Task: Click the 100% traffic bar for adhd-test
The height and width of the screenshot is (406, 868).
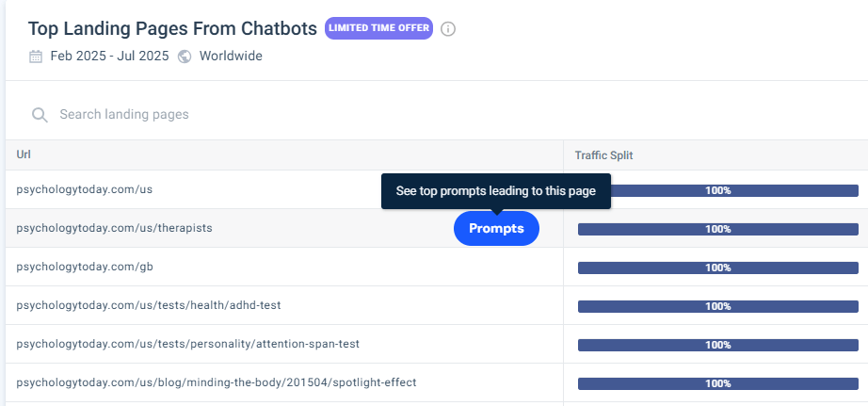Action: tap(718, 306)
